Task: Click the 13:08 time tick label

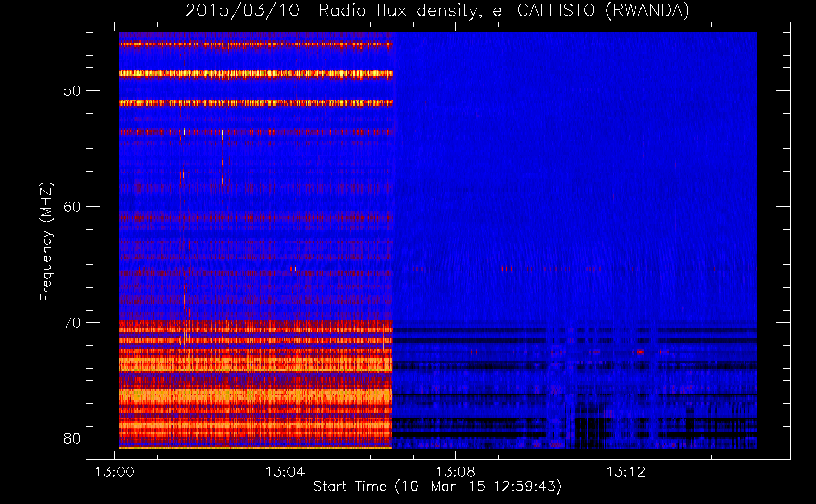Action: tap(455, 472)
